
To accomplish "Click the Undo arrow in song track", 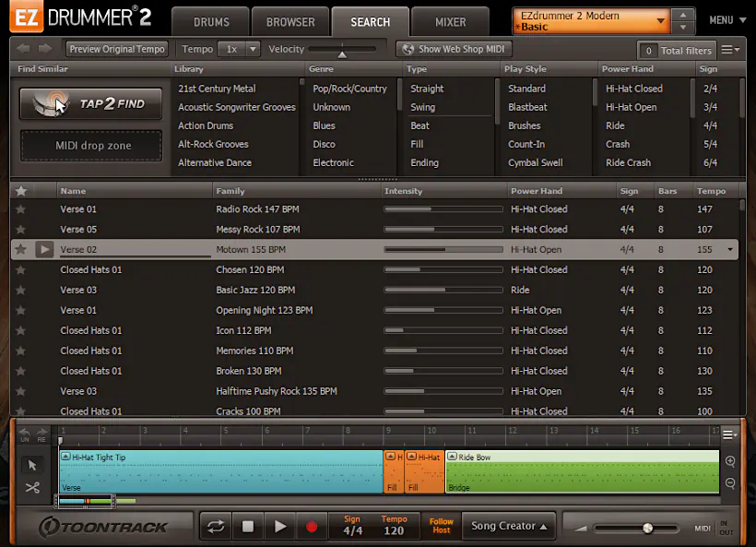I will tap(25, 434).
